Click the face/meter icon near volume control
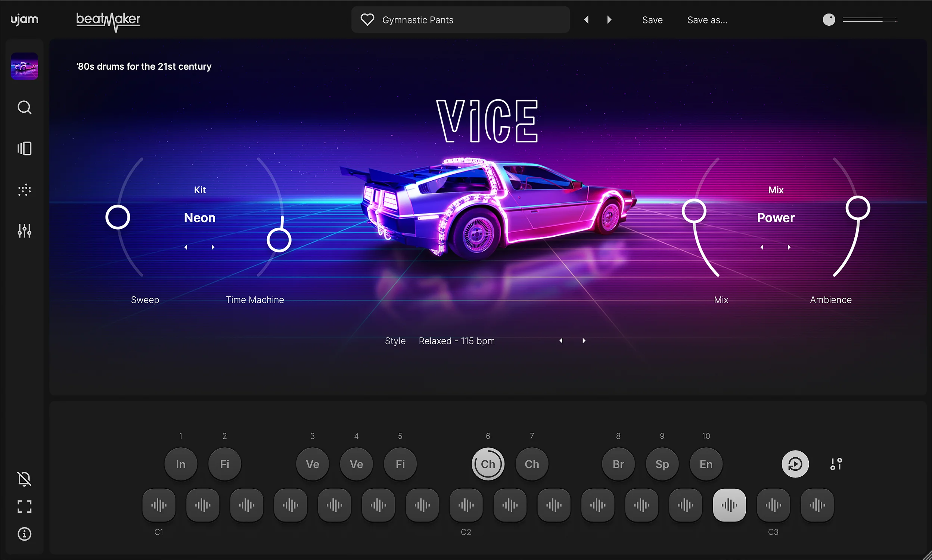The height and width of the screenshot is (560, 932). click(x=829, y=20)
